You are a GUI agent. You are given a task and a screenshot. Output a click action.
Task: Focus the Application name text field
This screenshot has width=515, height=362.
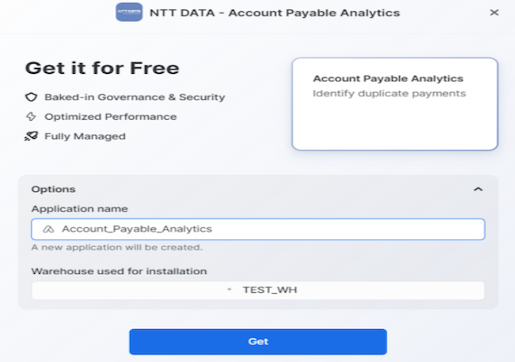pos(258,229)
